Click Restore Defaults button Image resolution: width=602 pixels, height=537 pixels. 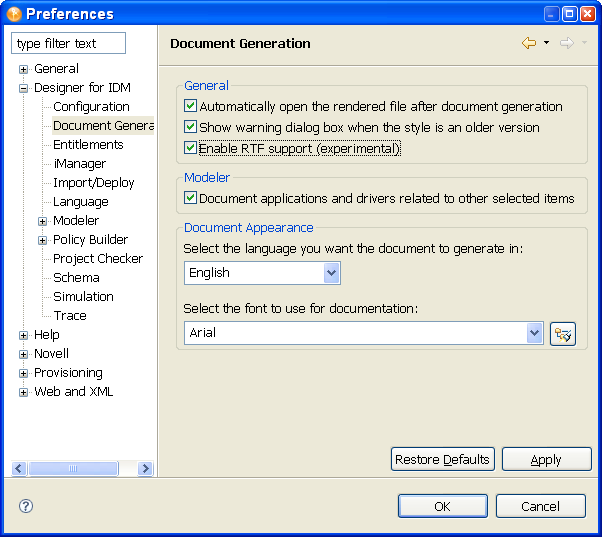click(443, 459)
